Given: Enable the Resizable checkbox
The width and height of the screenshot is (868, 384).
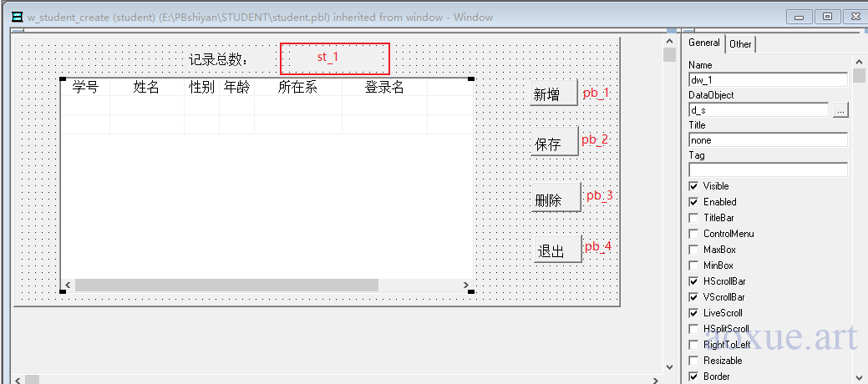Looking at the screenshot, I should [693, 361].
